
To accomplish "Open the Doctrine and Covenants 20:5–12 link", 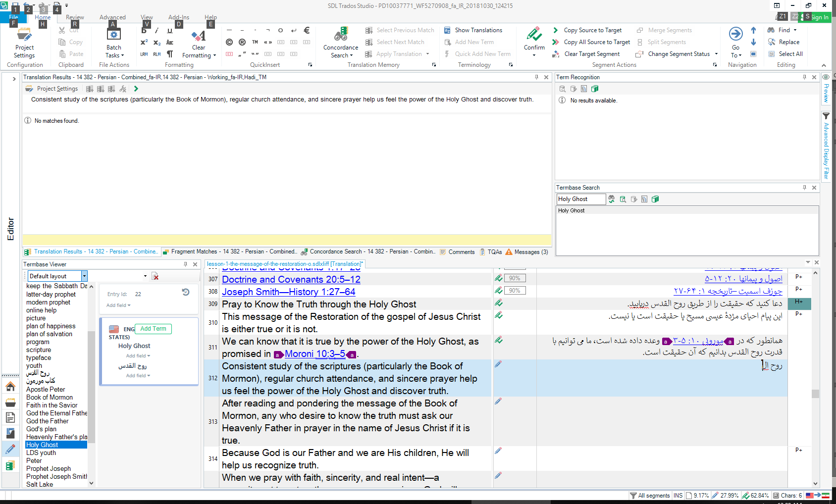I will 291,280.
